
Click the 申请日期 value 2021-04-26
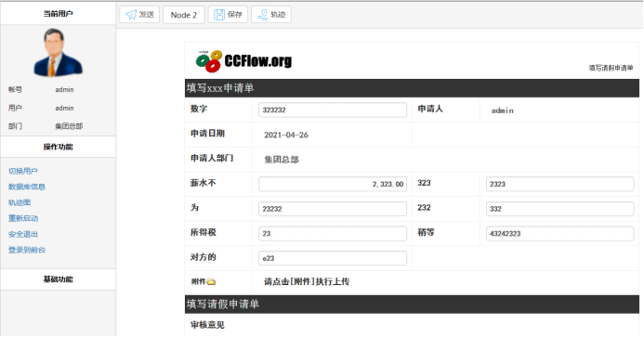286,135
